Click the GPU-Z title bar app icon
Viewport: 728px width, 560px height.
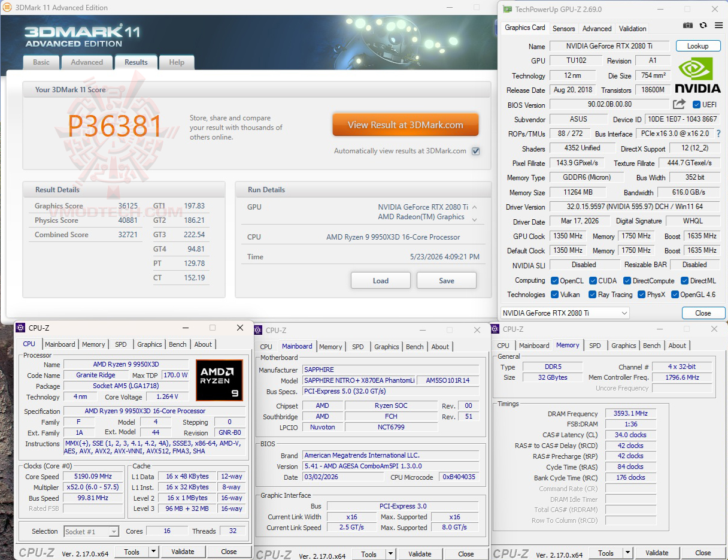[507, 9]
